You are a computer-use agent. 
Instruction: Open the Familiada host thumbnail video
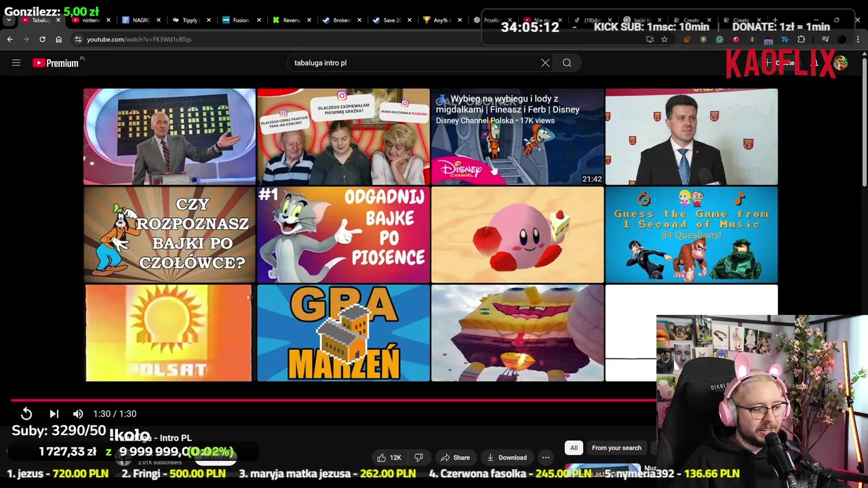pos(170,136)
